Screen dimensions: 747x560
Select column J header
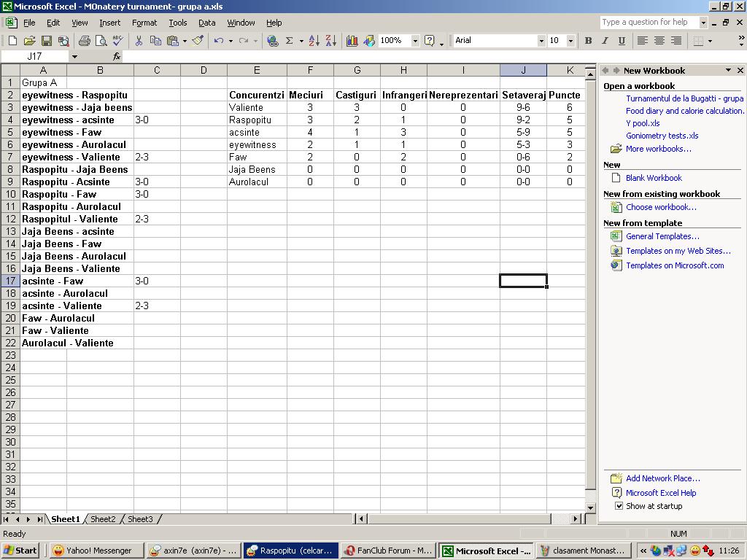pyautogui.click(x=523, y=71)
